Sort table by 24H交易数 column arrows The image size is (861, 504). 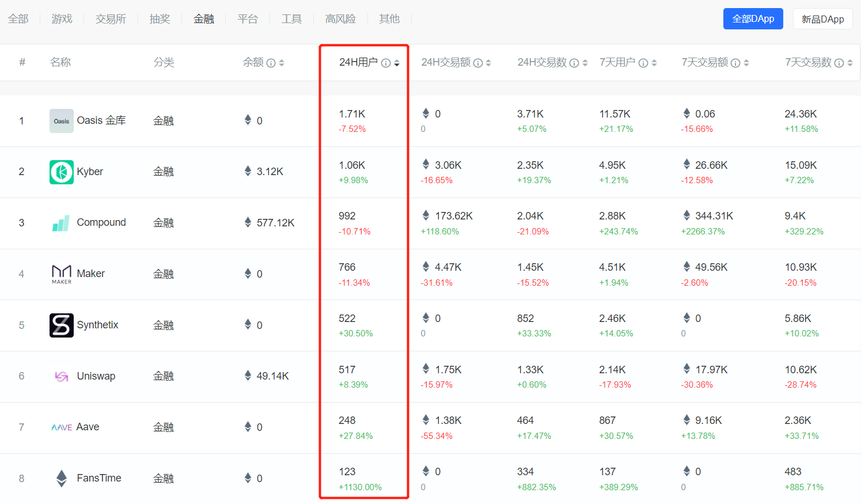tap(585, 63)
